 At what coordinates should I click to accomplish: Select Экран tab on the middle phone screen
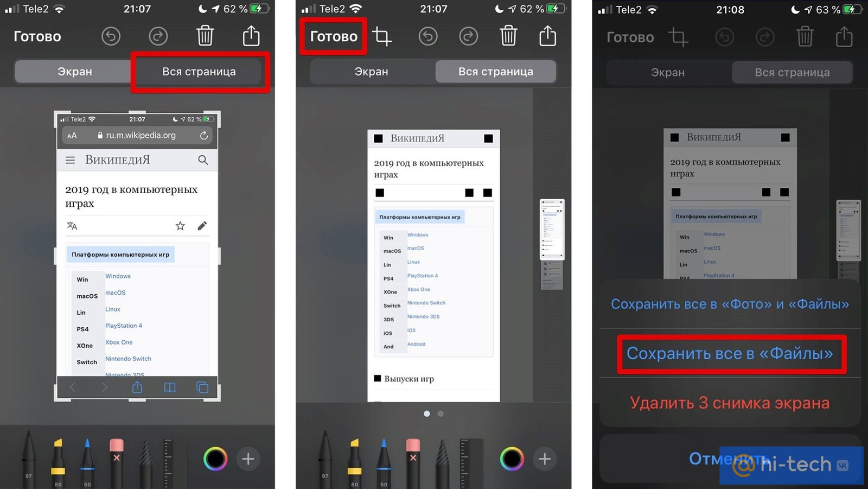click(x=372, y=72)
